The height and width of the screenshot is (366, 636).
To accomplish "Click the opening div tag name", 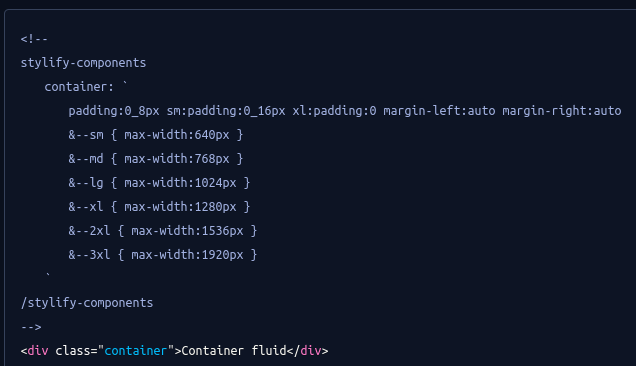I will tap(38, 351).
